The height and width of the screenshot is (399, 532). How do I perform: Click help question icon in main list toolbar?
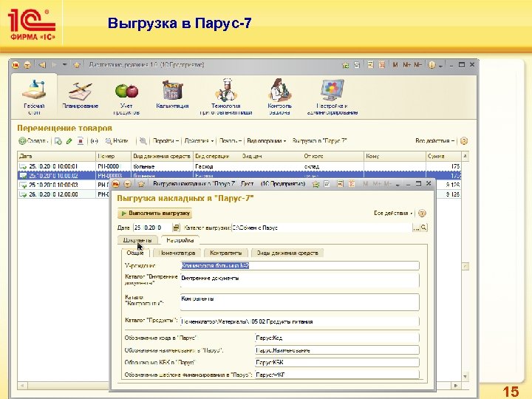[x=464, y=141]
